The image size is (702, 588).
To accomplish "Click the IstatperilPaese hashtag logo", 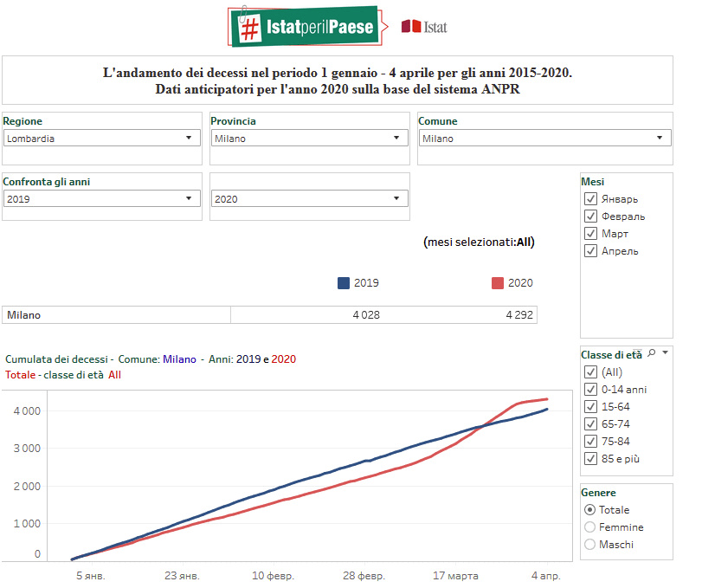I will coord(304,26).
